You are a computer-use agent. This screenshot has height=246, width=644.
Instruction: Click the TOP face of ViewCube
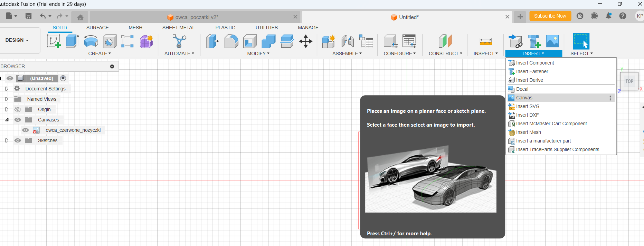tap(629, 81)
